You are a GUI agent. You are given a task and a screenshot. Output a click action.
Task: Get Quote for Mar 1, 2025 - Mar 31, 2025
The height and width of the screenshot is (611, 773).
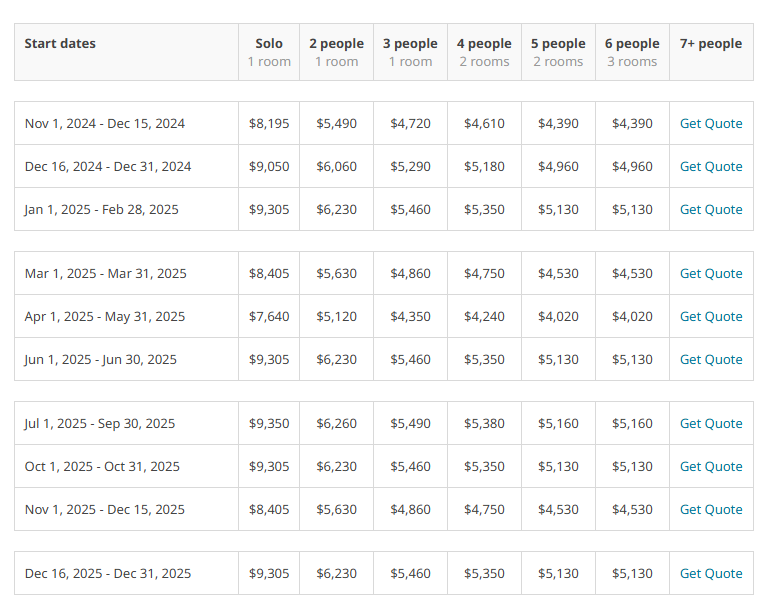point(711,273)
